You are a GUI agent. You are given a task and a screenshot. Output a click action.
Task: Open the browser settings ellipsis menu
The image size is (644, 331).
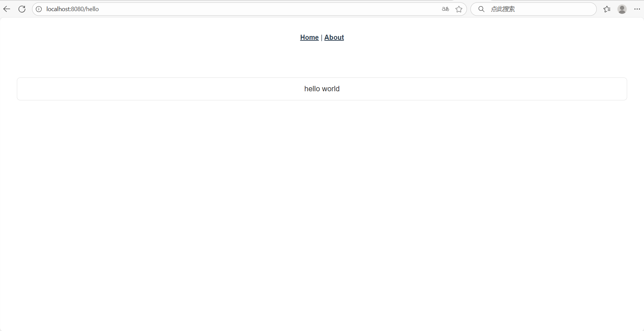[637, 9]
